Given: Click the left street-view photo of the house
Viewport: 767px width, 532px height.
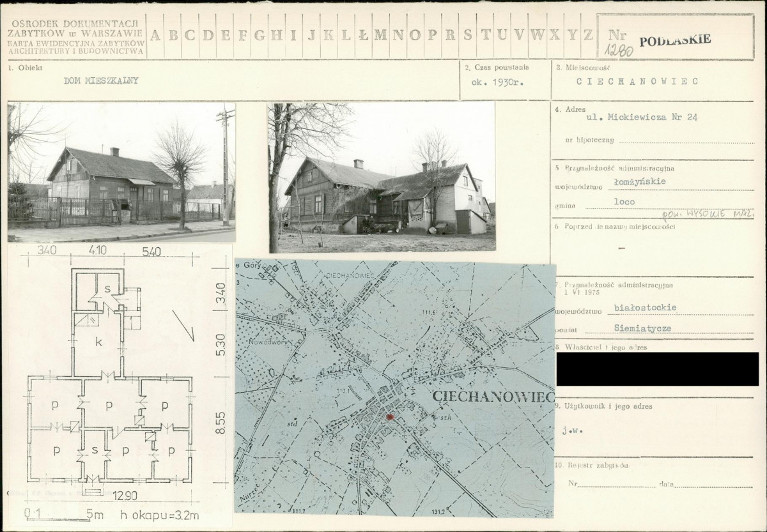Looking at the screenshot, I should coord(121,172).
